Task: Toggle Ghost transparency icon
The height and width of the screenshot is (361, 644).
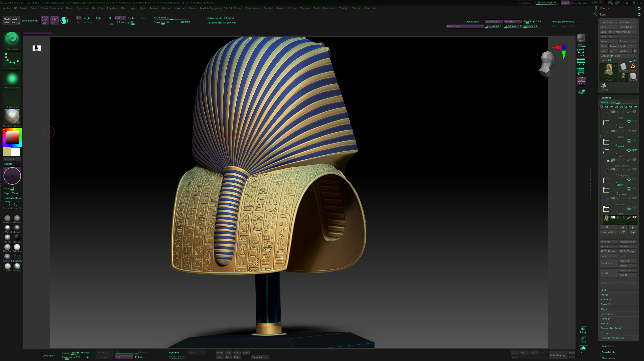Action: pos(583,339)
